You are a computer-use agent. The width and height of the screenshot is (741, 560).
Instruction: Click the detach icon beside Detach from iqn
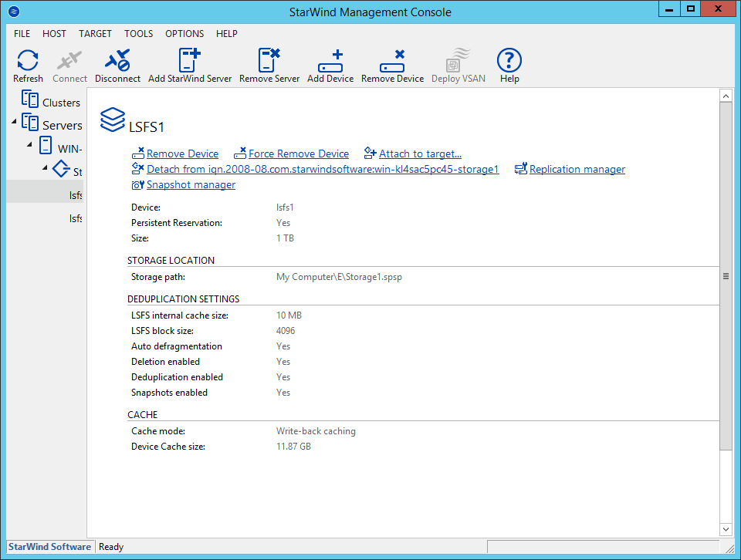pyautogui.click(x=138, y=169)
